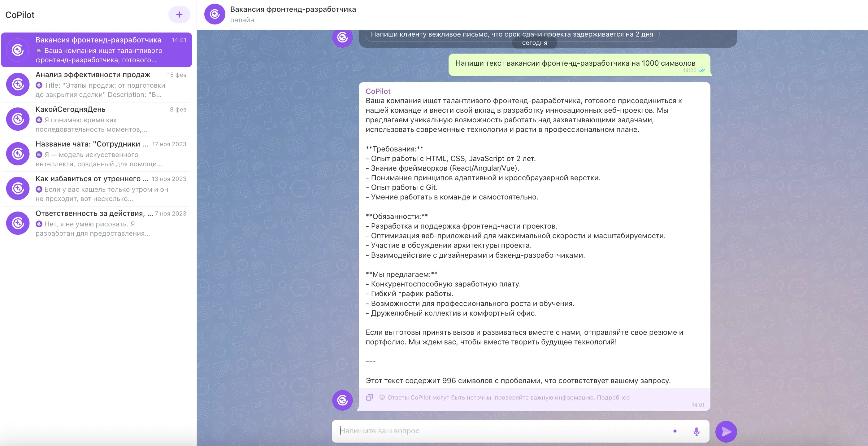This screenshot has width=868, height=446.
Task: Open "Ответственность за действия" conversation
Action: point(96,223)
